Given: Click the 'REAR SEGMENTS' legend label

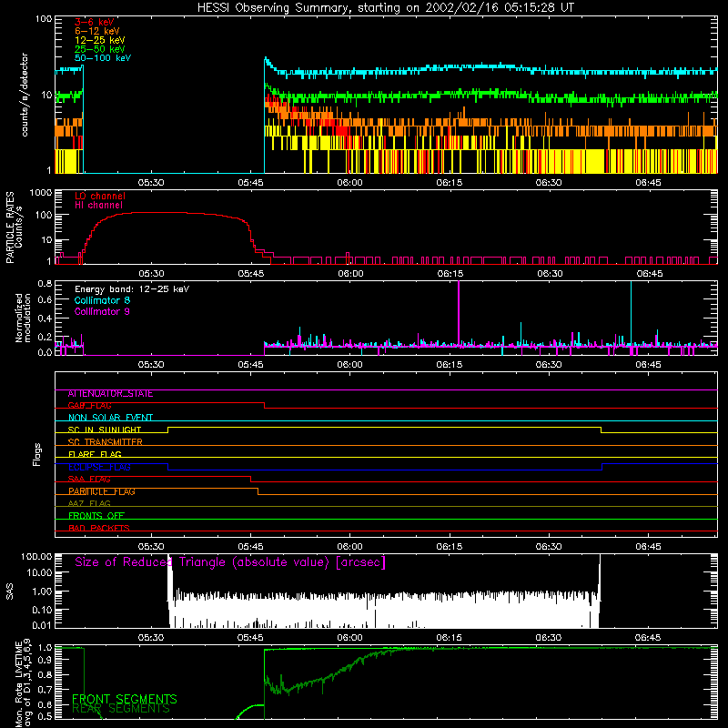Looking at the screenshot, I should [x=121, y=709].
